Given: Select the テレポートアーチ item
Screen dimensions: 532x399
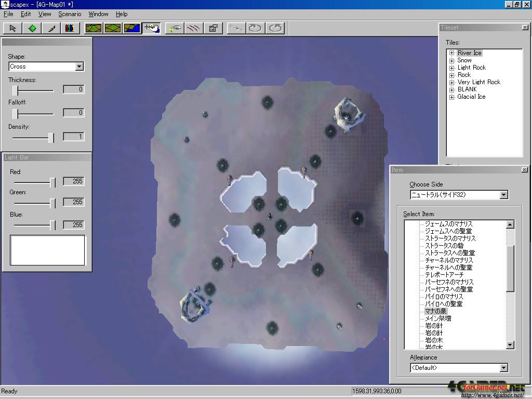Looking at the screenshot, I should pyautogui.click(x=444, y=274).
